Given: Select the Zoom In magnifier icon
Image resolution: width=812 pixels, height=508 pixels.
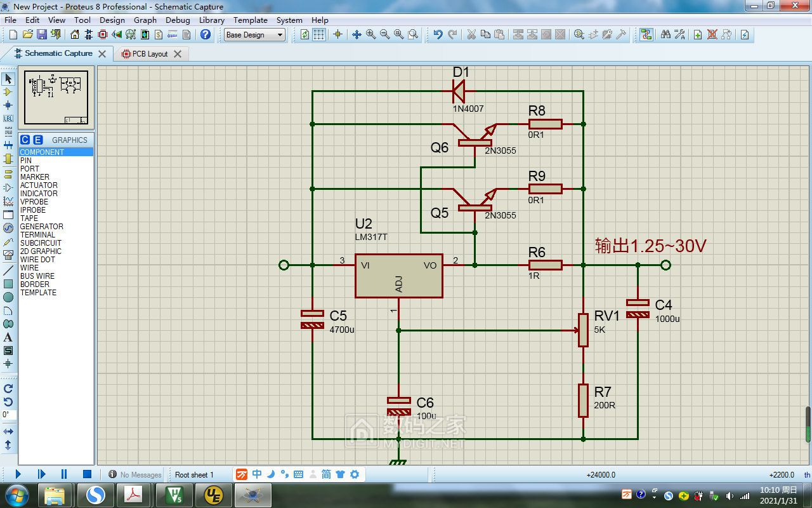Looking at the screenshot, I should click(370, 35).
